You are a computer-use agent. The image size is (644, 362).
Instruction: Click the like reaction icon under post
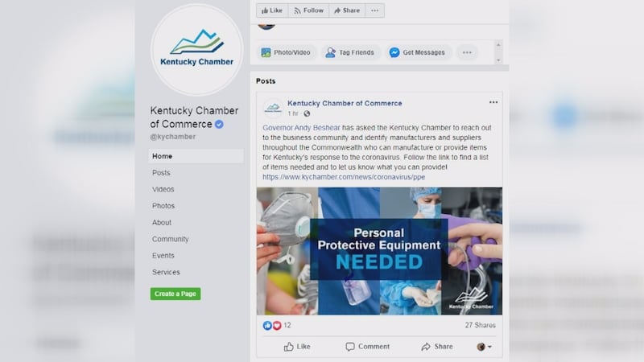[x=267, y=326]
